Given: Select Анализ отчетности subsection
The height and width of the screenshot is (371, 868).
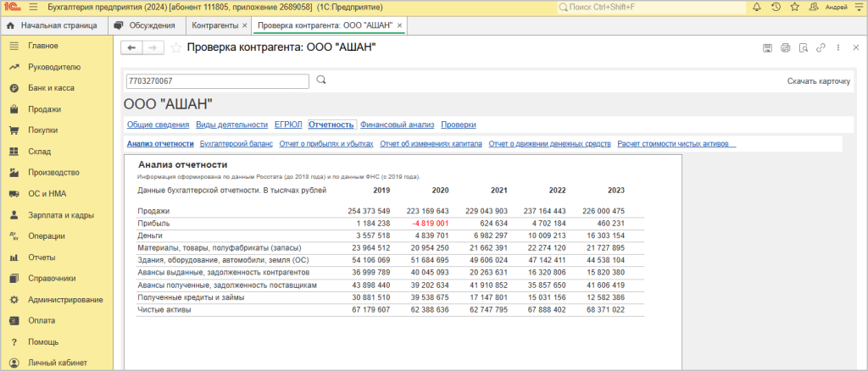Looking at the screenshot, I should 160,144.
